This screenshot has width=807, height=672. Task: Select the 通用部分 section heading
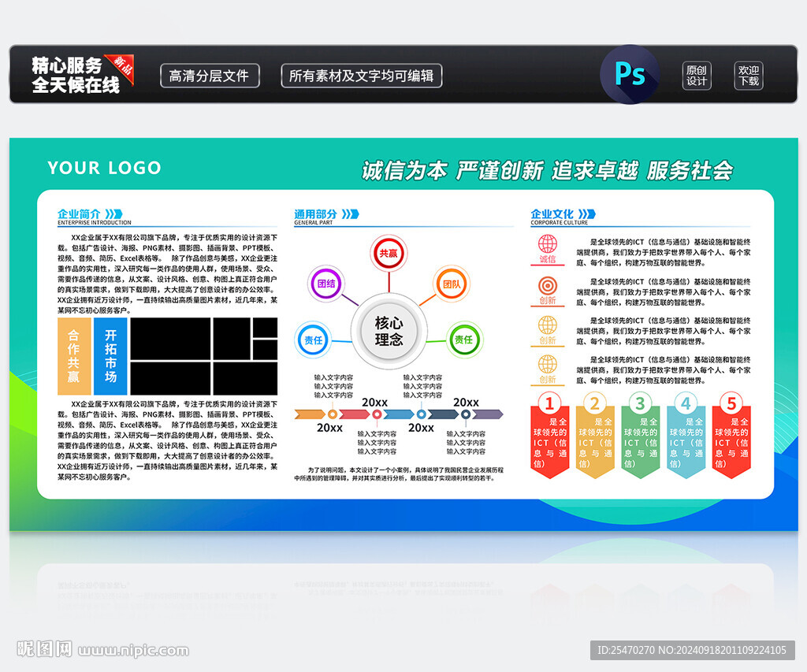[315, 213]
